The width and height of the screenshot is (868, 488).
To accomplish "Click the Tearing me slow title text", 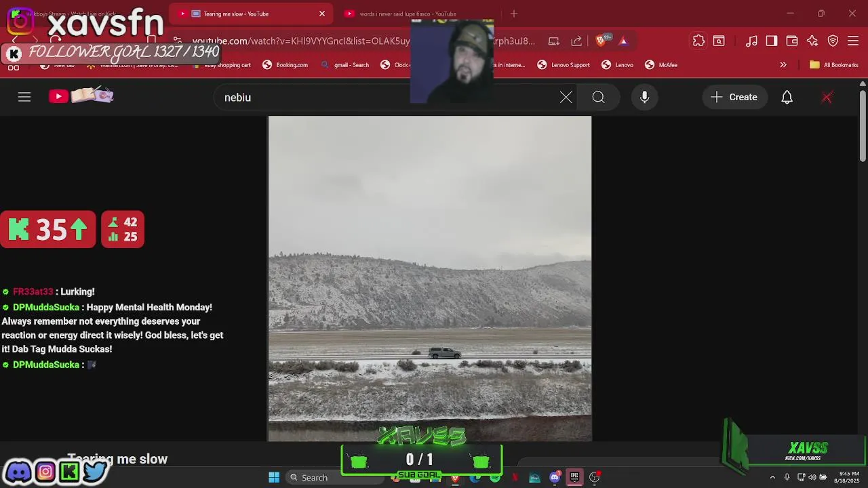I will (x=117, y=459).
